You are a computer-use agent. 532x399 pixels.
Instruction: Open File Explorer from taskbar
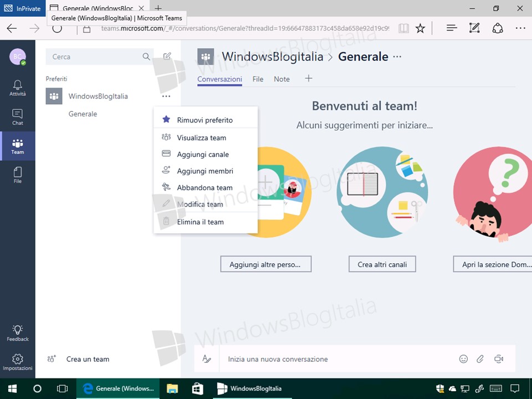click(x=172, y=388)
